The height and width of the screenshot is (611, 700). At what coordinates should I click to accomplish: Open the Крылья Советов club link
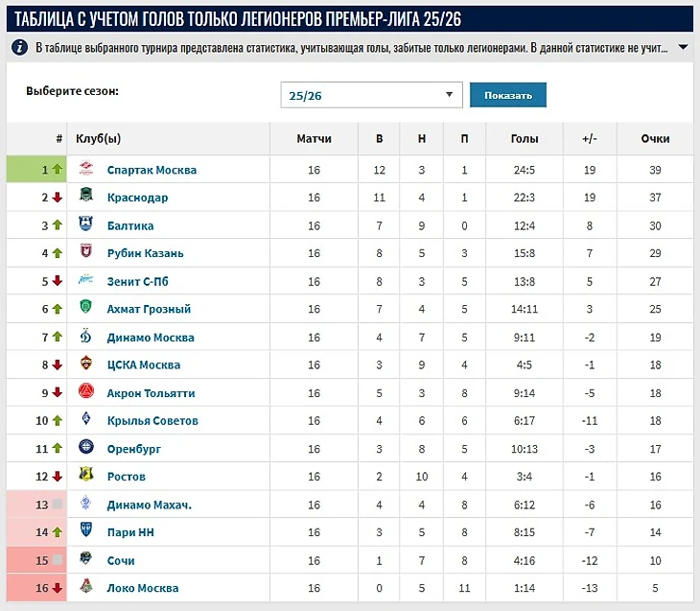152,420
